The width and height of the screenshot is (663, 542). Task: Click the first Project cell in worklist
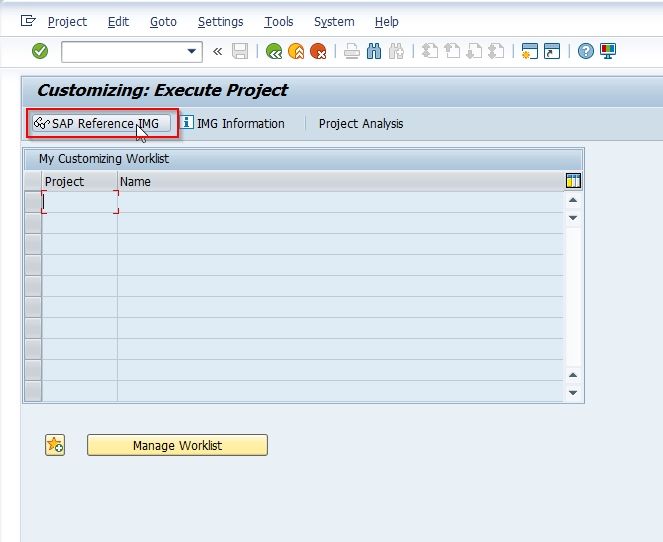[x=80, y=202]
